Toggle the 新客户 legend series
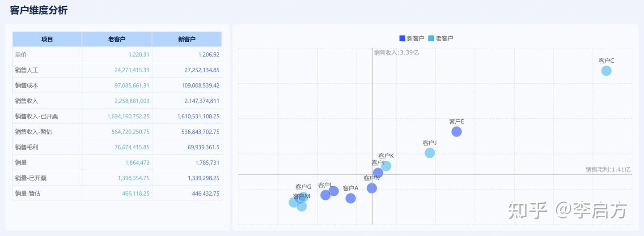Image resolution: width=644 pixels, height=236 pixels. (x=411, y=39)
